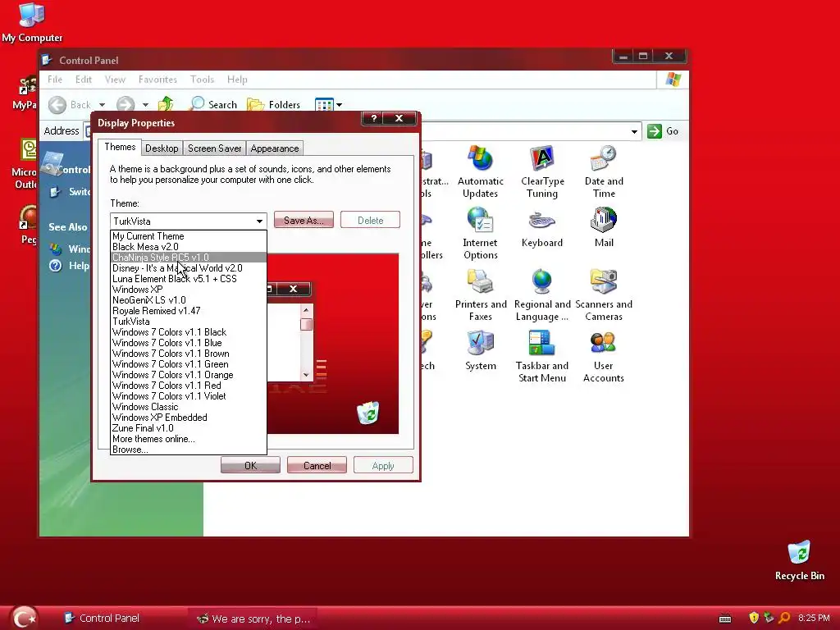Open the Mail applet icon
Viewport: 840px width, 630px height.
(604, 228)
